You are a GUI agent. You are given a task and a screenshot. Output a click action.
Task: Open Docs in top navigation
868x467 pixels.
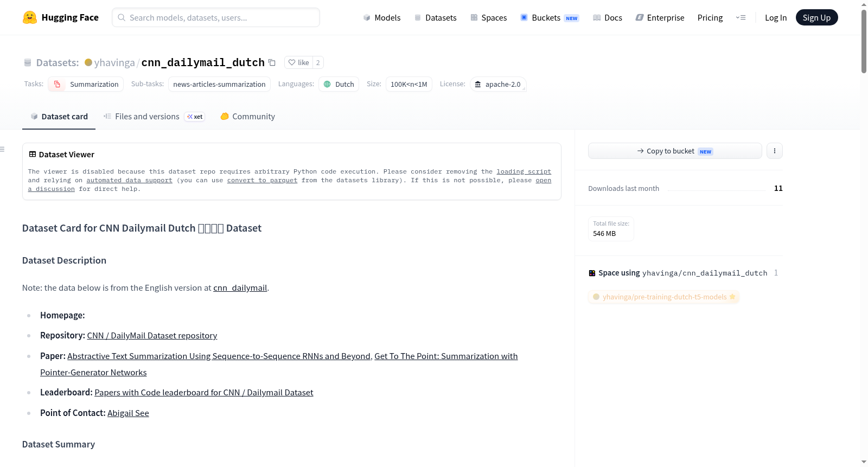click(607, 18)
